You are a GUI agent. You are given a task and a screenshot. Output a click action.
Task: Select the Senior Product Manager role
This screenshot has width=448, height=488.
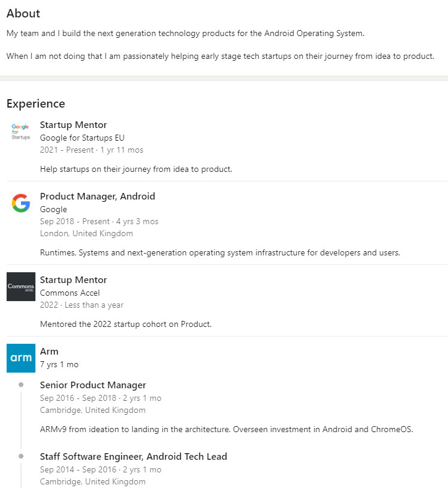93,385
